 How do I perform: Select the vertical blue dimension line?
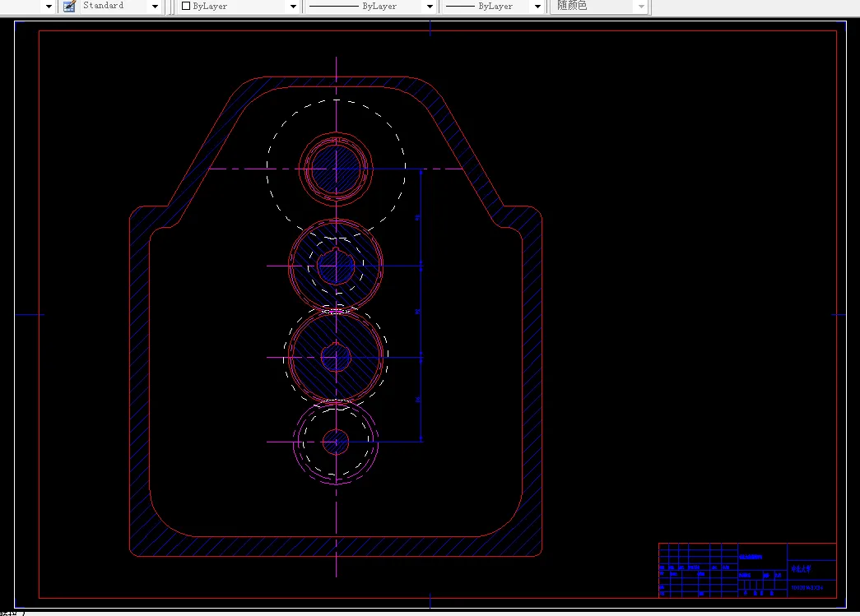pos(421,305)
